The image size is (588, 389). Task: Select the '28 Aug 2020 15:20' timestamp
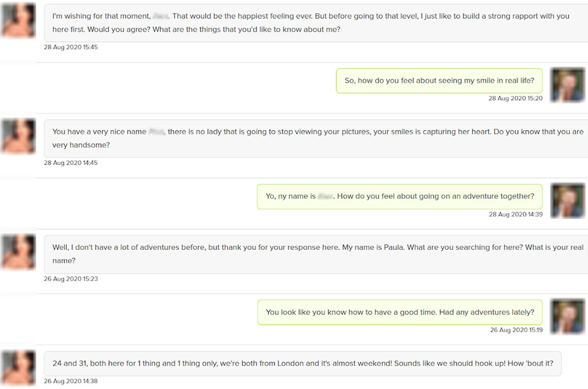[x=515, y=99]
